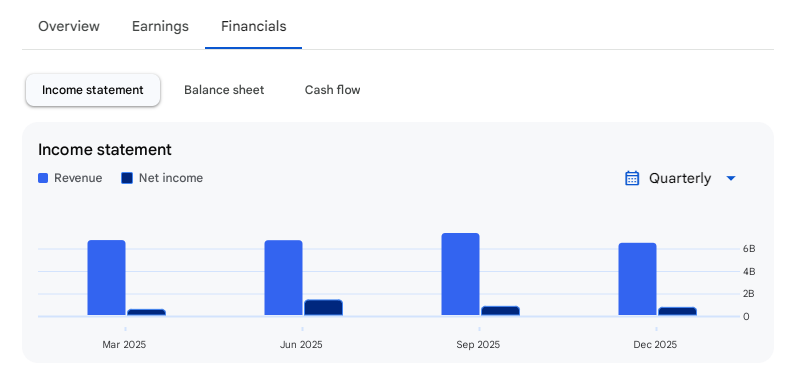794x385 pixels.
Task: Select the Dec 2025 revenue bar
Action: point(638,280)
